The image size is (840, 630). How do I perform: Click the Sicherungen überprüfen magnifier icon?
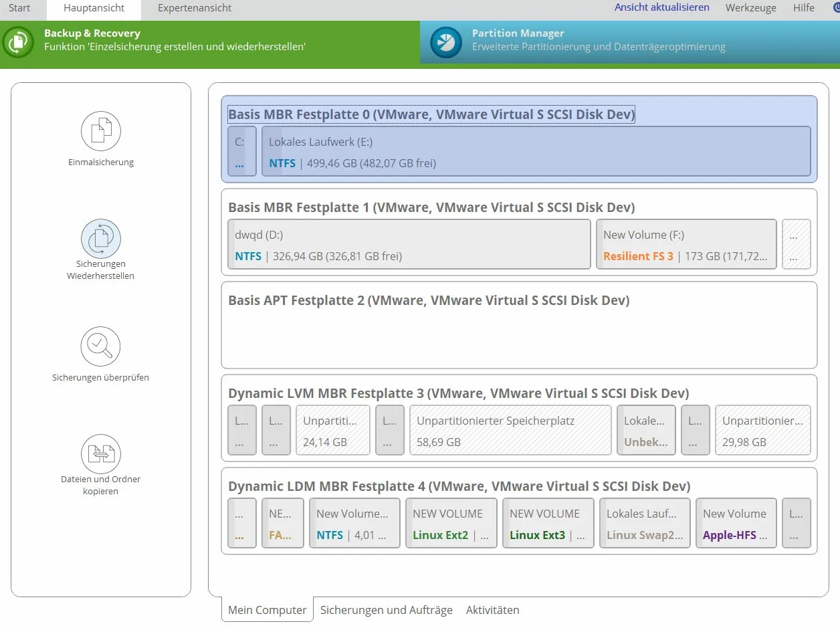[x=101, y=346]
